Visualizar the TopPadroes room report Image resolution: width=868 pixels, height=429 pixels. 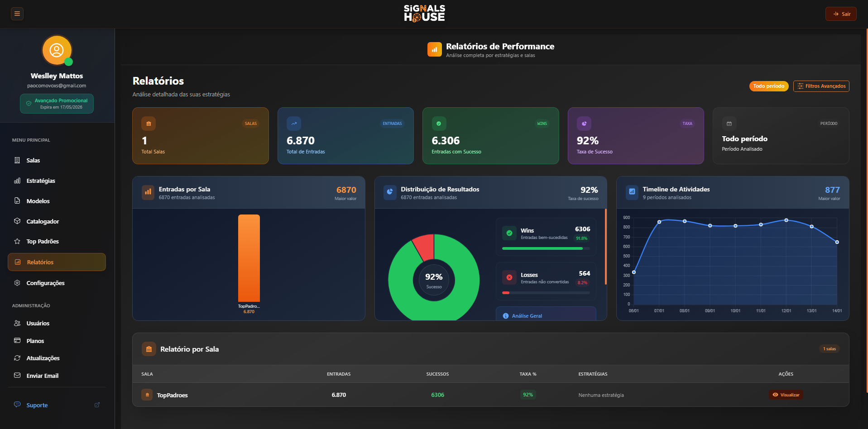pos(786,395)
